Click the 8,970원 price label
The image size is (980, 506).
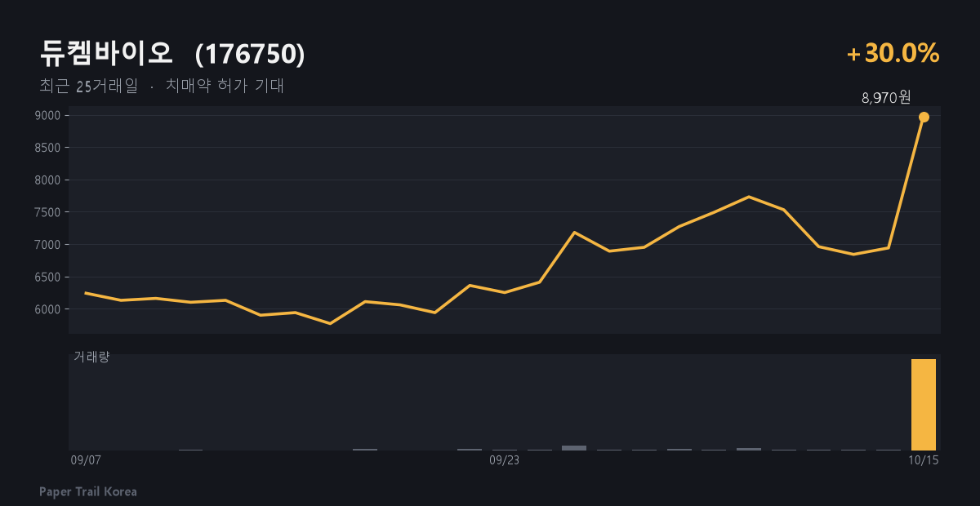pyautogui.click(x=886, y=98)
